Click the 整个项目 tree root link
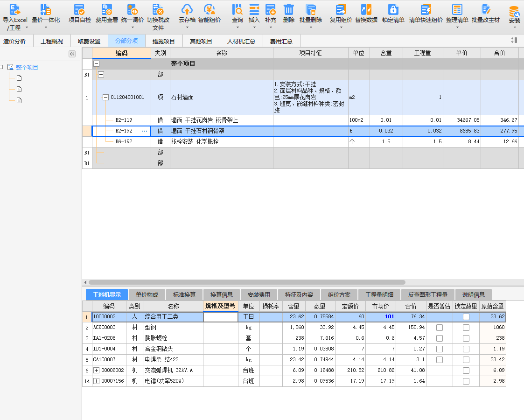This screenshot has height=420, width=524. click(27, 67)
